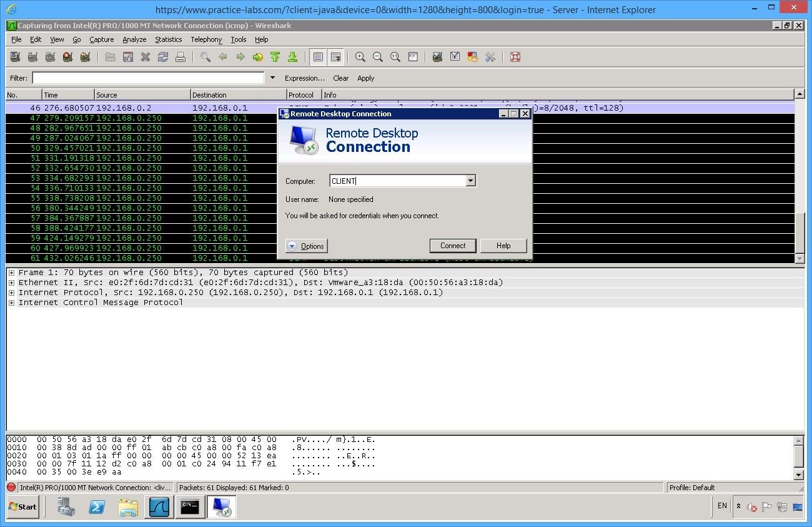Open PowerShell from the taskbar
Viewport: 812px width, 527px height.
[x=96, y=507]
